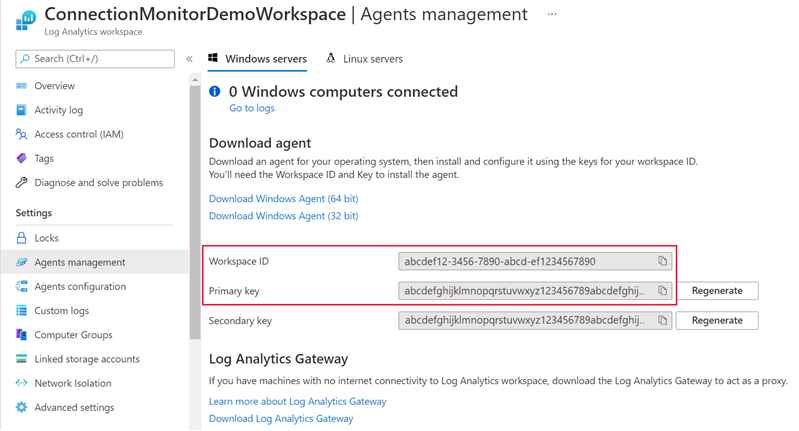The image size is (799, 431).
Task: Click the Locks padlock icon
Action: 22,238
